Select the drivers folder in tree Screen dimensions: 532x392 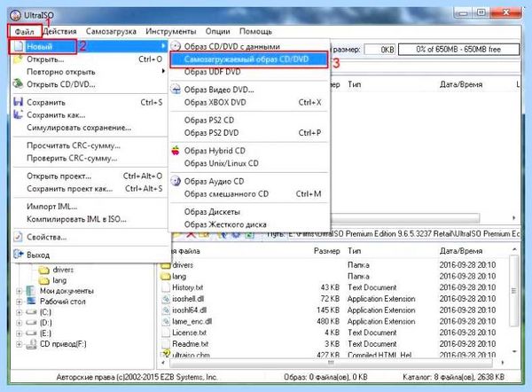point(63,270)
